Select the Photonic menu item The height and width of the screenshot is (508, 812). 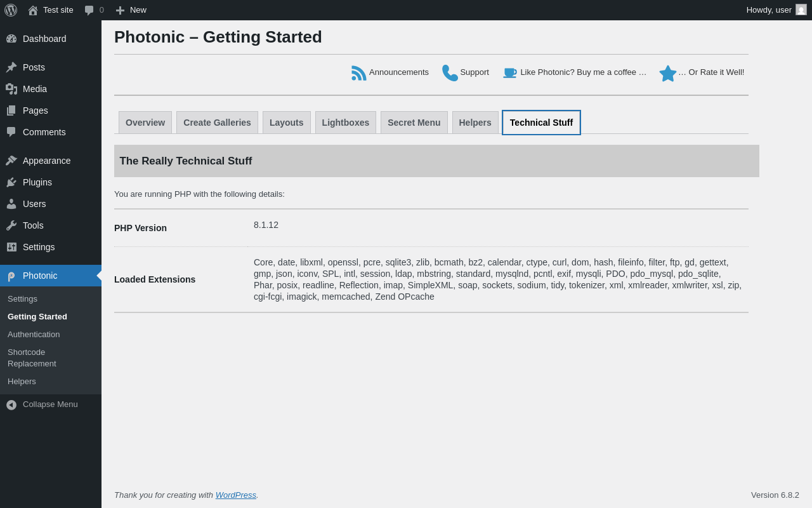click(x=51, y=276)
